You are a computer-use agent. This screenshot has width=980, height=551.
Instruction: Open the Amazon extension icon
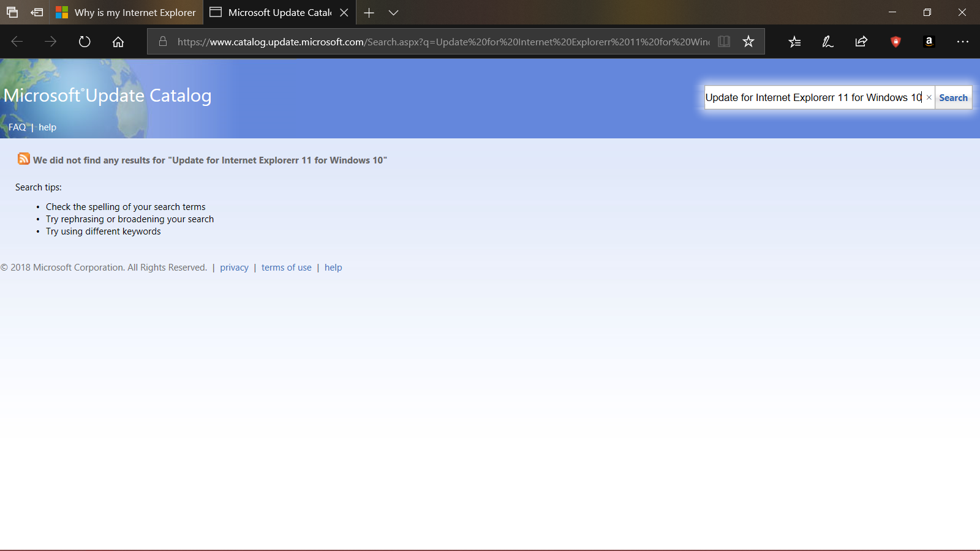tap(929, 42)
